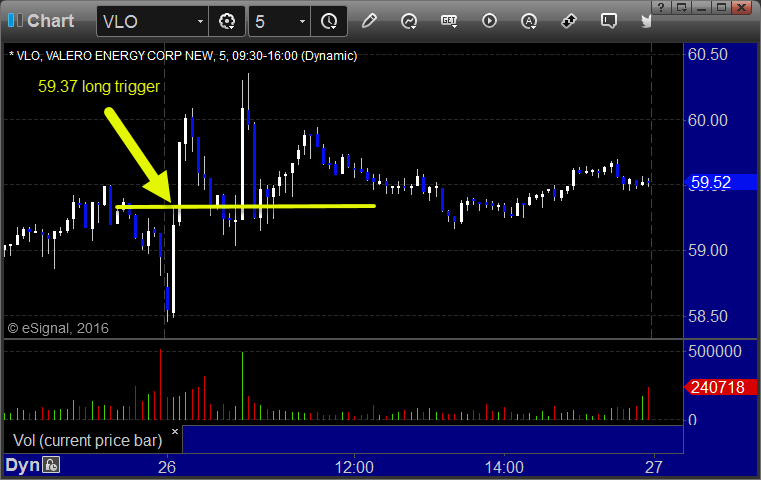Click the 12:00 time axis label
Viewport: 761px width, 480px height.
[x=354, y=467]
